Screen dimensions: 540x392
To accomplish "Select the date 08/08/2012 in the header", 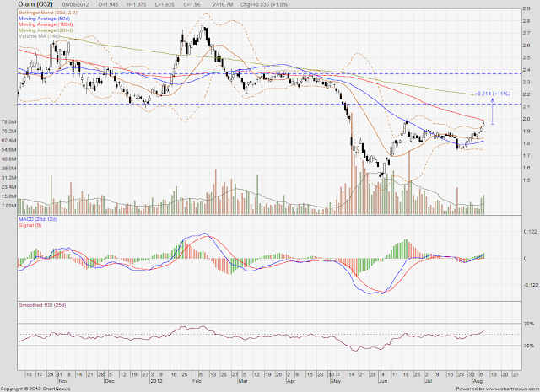I will (76, 5).
